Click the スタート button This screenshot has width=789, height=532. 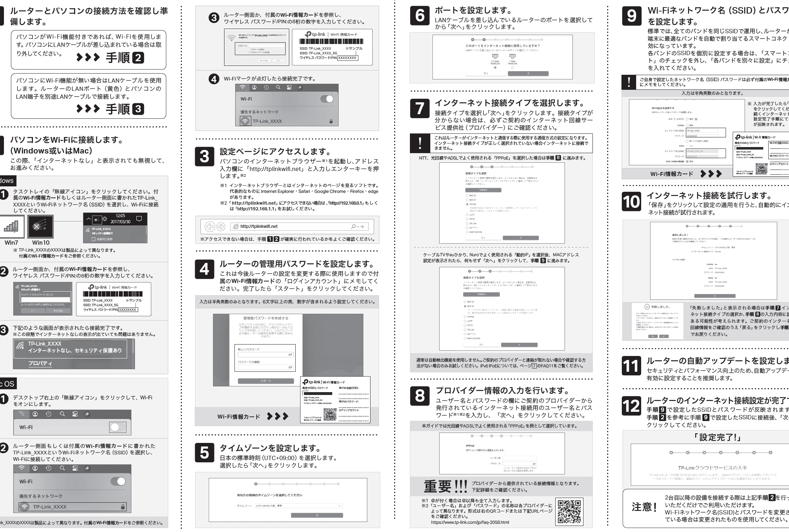tap(266, 381)
